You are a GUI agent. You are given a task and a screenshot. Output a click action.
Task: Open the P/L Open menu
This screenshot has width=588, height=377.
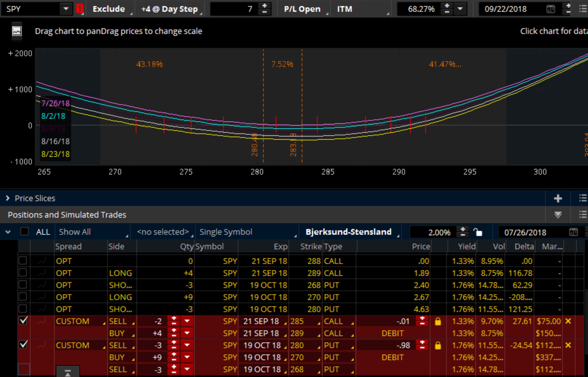pos(302,9)
